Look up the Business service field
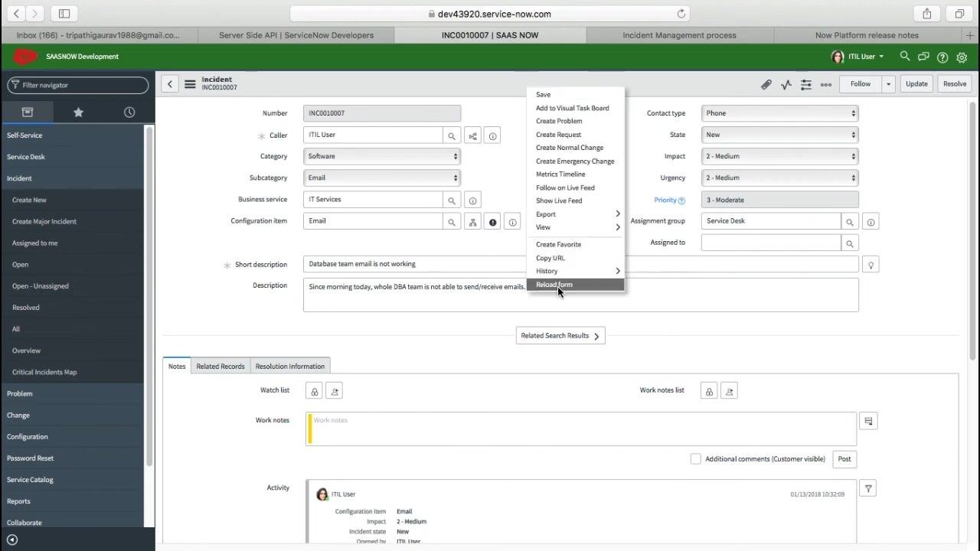This screenshot has height=551, width=980. [x=452, y=200]
